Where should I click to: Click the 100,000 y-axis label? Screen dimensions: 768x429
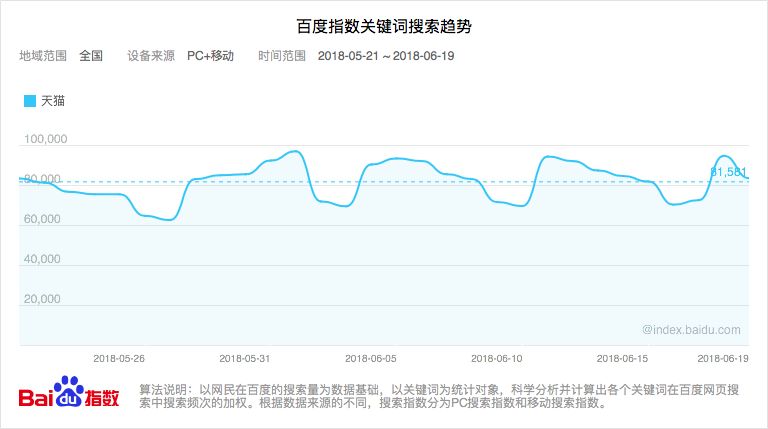46,139
